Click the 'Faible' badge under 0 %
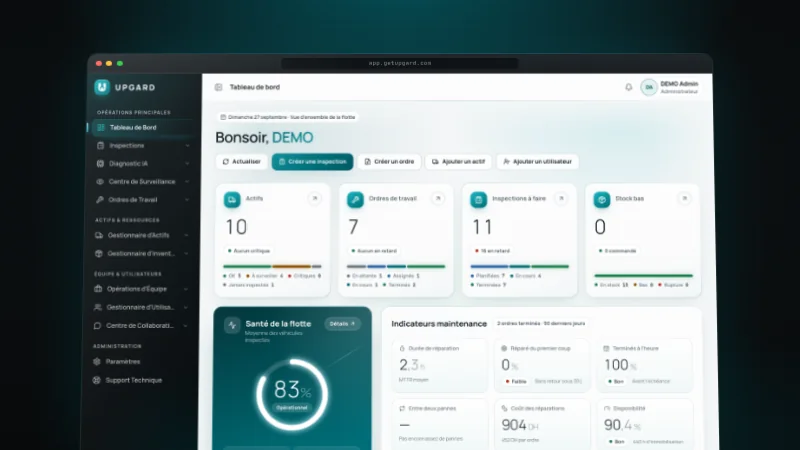 pos(516,381)
